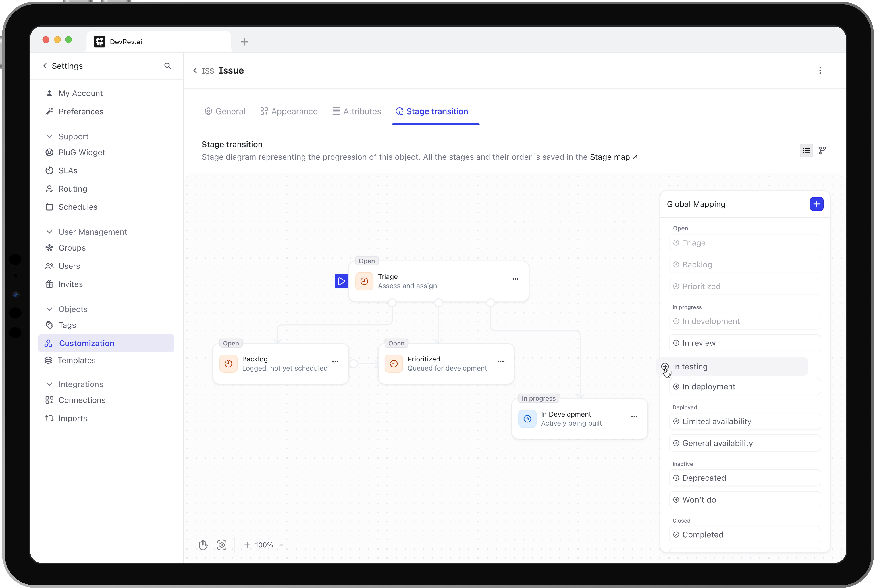The width and height of the screenshot is (874, 588).
Task: Select In review in Global Mapping
Action: tap(745, 343)
